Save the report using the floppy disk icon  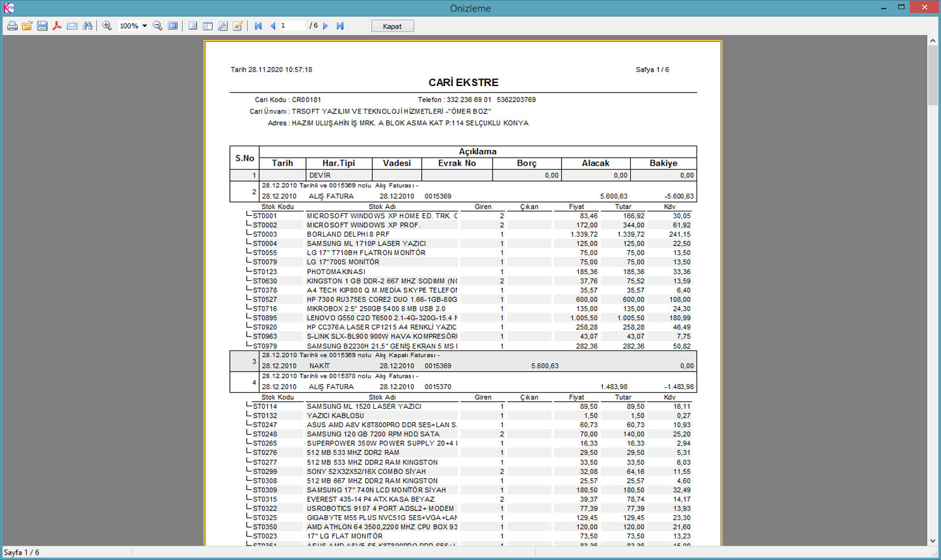coord(42,26)
